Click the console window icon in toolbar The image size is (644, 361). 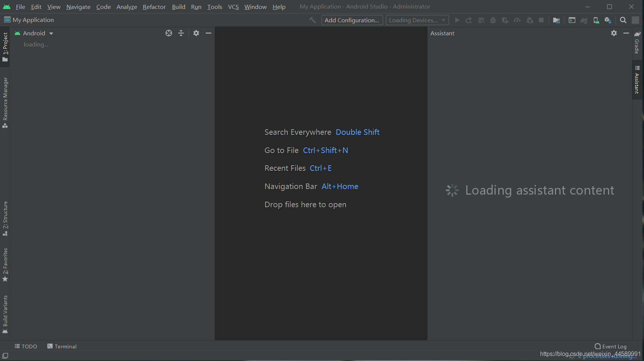click(x=572, y=20)
